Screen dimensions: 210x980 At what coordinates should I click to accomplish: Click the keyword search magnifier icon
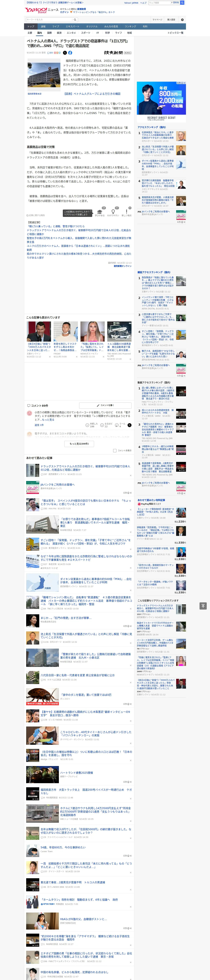[75, 19]
